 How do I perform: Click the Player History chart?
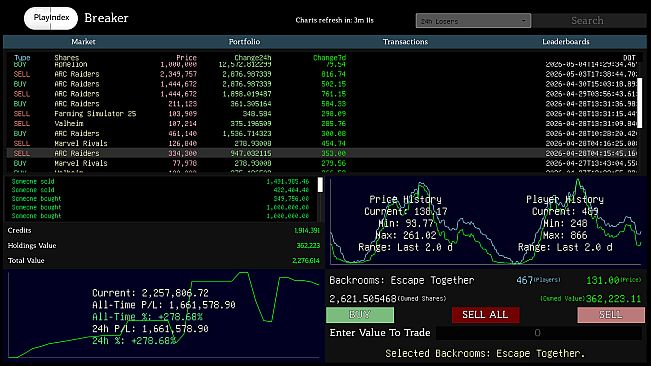pos(565,222)
